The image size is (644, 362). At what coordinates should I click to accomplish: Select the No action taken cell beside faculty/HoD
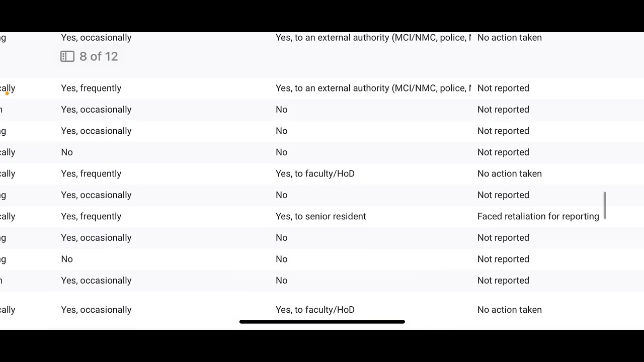[x=510, y=173]
